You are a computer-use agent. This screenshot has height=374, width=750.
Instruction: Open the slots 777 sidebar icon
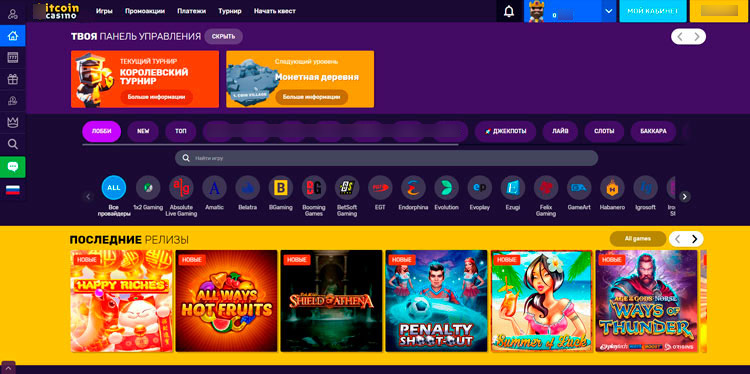(13, 58)
